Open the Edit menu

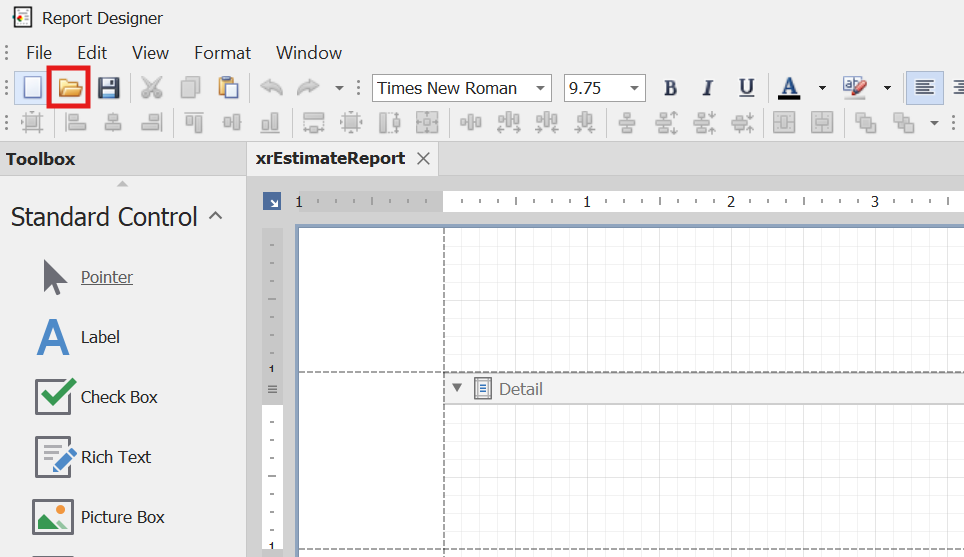click(x=92, y=53)
